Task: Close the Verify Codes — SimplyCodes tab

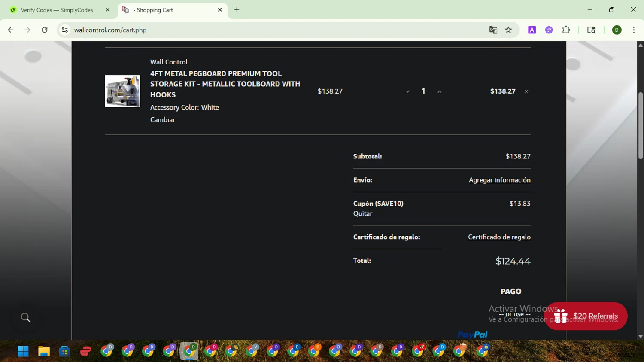Action: [108, 10]
